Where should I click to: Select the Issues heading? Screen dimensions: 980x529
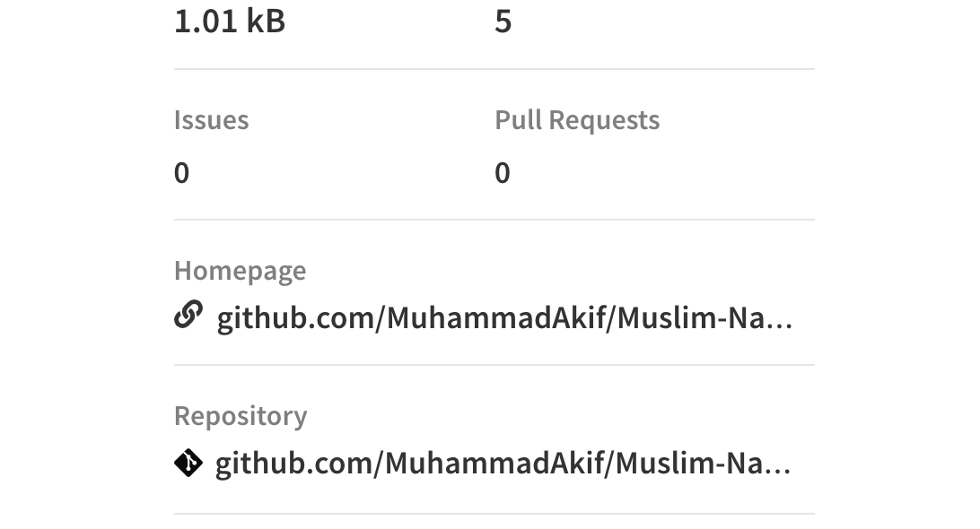(212, 119)
